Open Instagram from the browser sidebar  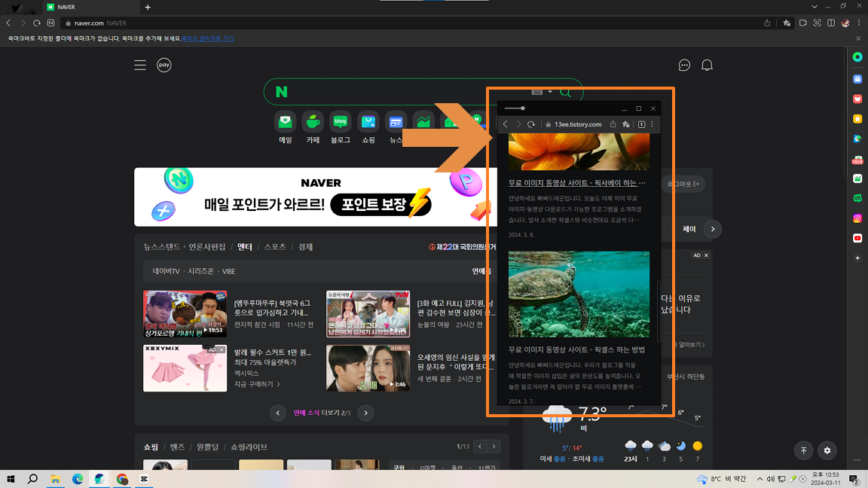[857, 218]
